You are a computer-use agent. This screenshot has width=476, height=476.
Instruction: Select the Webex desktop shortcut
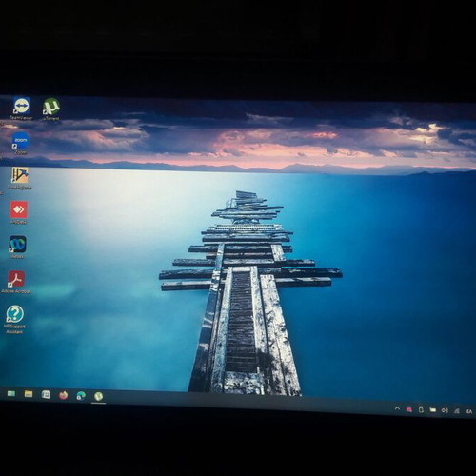pos(17,247)
